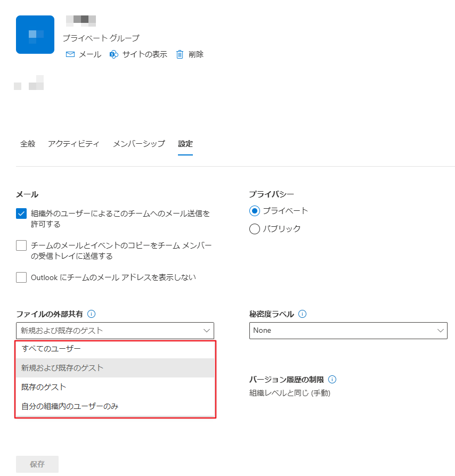Check hide team email address in Outlook

click(x=21, y=277)
